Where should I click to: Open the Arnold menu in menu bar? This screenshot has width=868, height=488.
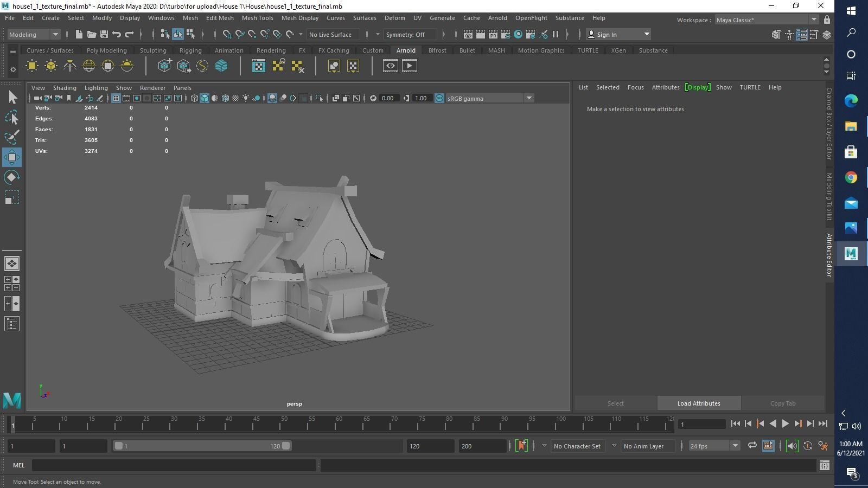pos(497,18)
